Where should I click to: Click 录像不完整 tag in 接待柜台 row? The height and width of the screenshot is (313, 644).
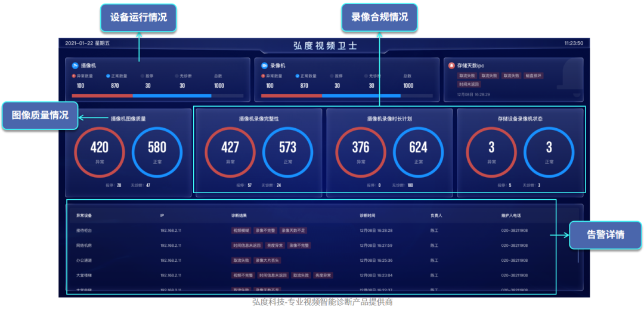tap(265, 231)
